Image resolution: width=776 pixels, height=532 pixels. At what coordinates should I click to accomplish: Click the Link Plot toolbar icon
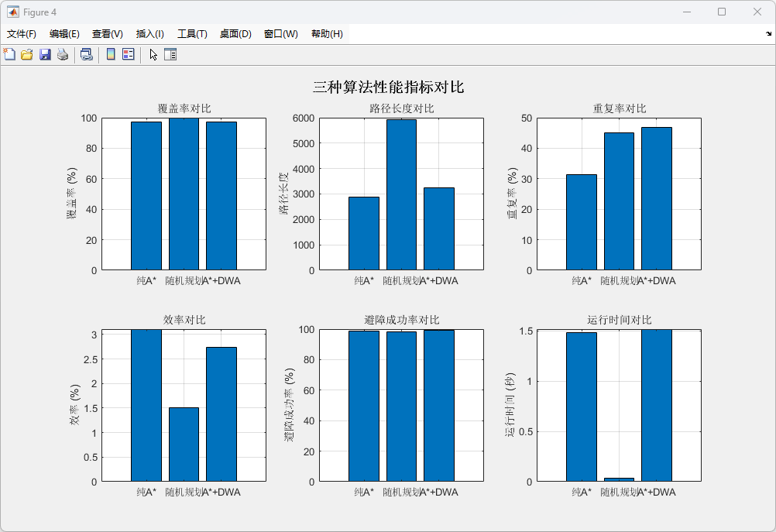[86, 54]
